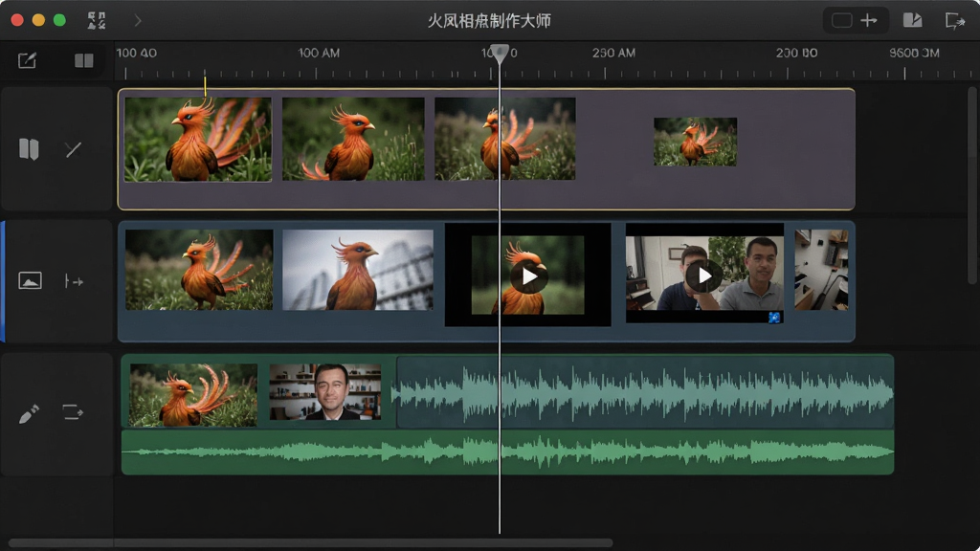980x551 pixels.
Task: Click the export arrow icon in the title bar
Action: point(955,21)
